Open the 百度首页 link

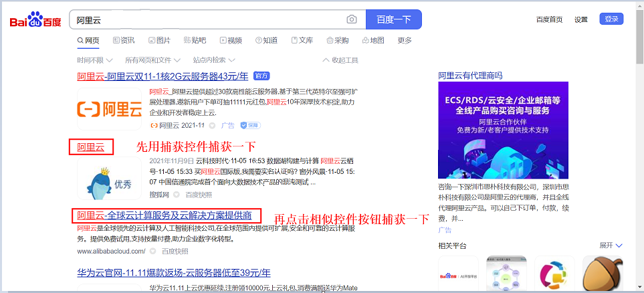click(x=549, y=19)
